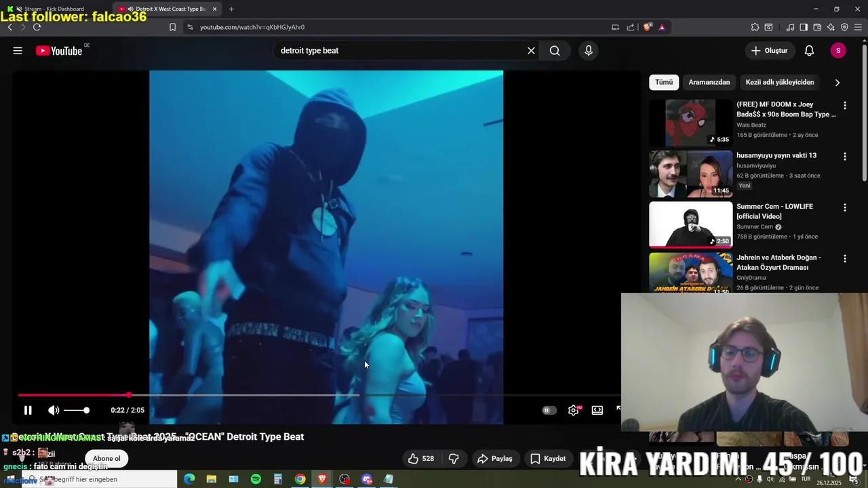The image size is (868, 488).
Task: Select the Aramanızdan filter chip
Action: (709, 82)
